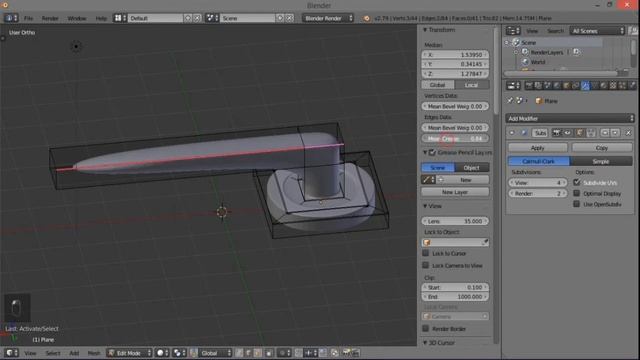Add a new screen layout
This screenshot has width=640, height=360.
click(188, 18)
